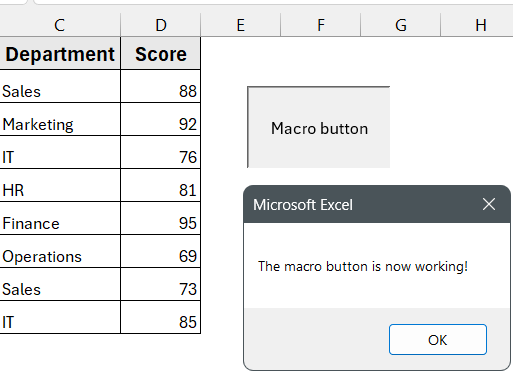Select the Sales cell beside score 88

(x=60, y=86)
